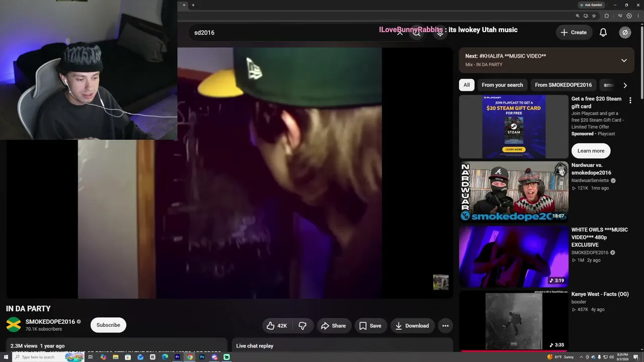Click install app icon in address bar

pos(586,16)
